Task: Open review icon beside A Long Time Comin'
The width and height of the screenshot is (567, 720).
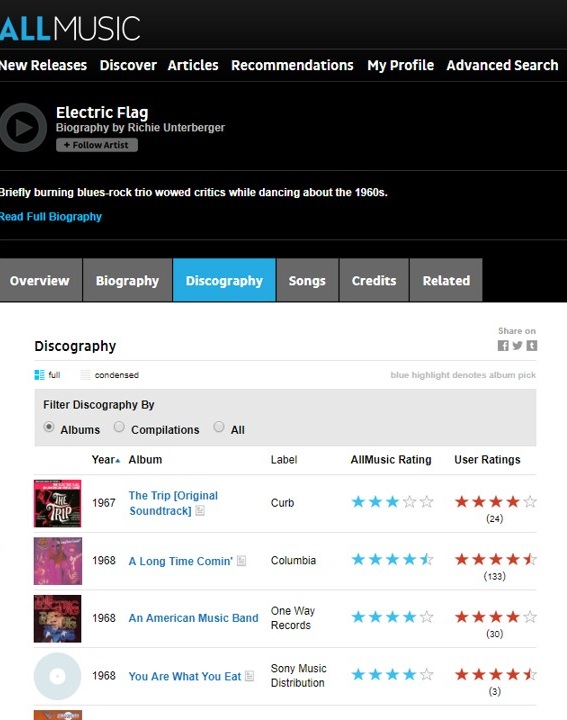Action: point(241,561)
